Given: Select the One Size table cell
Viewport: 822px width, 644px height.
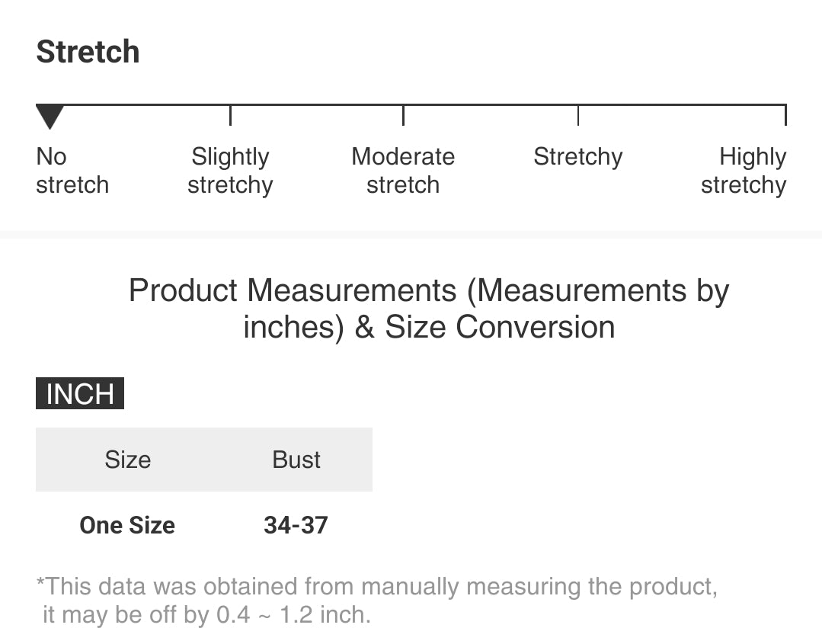Looking at the screenshot, I should pos(127,525).
